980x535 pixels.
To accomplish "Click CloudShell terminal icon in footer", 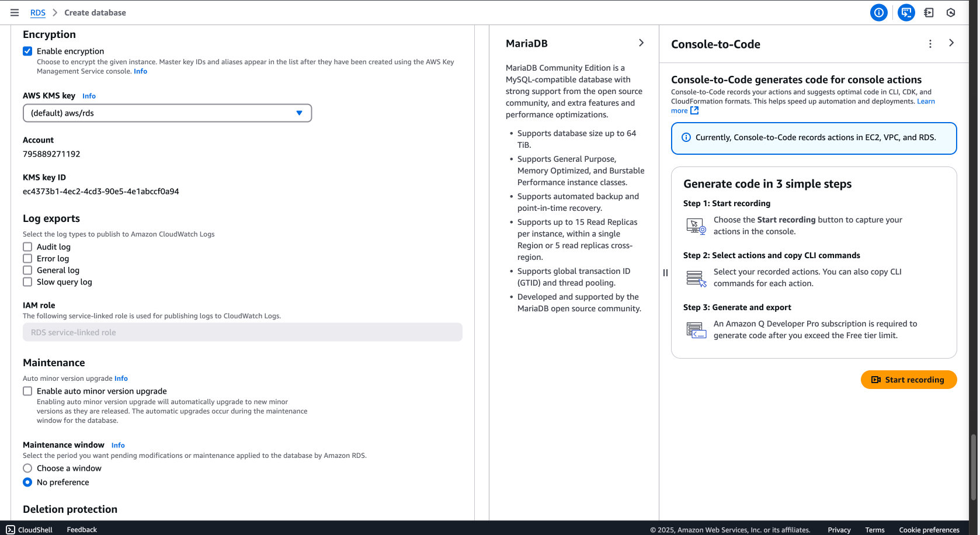I will [x=11, y=530].
